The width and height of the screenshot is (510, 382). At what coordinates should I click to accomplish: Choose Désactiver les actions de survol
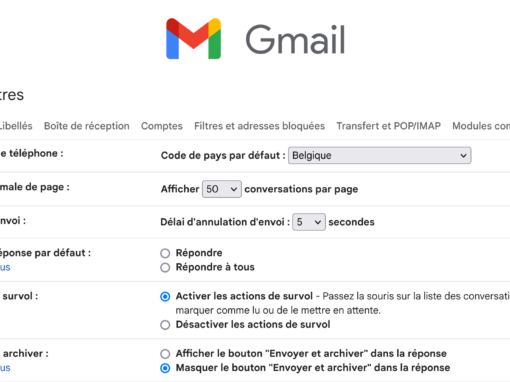coord(165,325)
